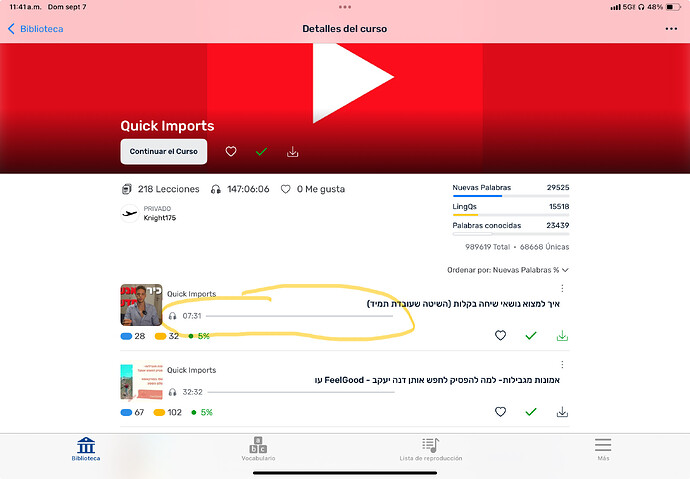
Task: Tap the Knight175 airplane avatar
Action: coord(129,212)
